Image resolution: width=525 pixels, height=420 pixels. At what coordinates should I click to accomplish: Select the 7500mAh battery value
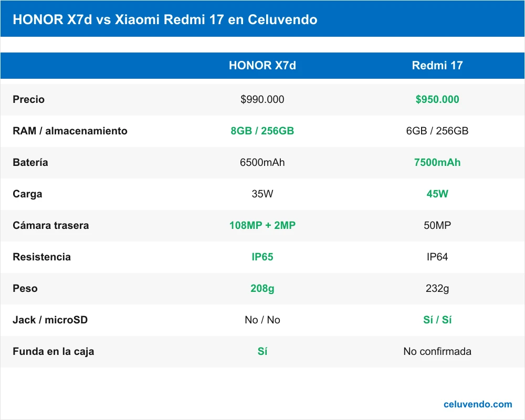click(x=437, y=162)
